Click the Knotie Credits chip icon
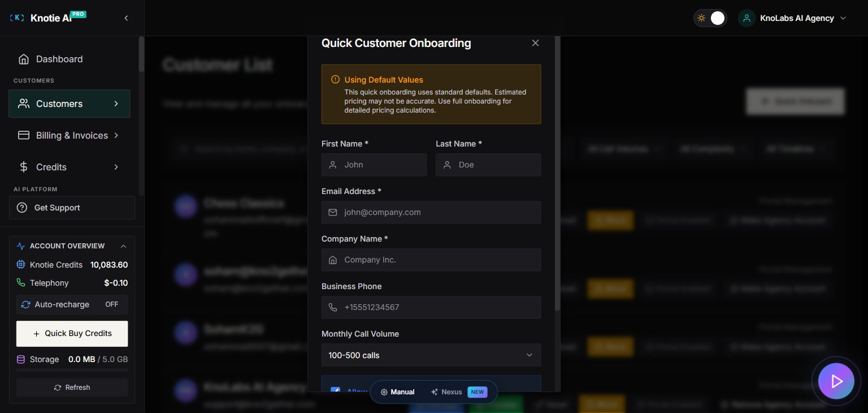The height and width of the screenshot is (413, 868). coord(21,265)
